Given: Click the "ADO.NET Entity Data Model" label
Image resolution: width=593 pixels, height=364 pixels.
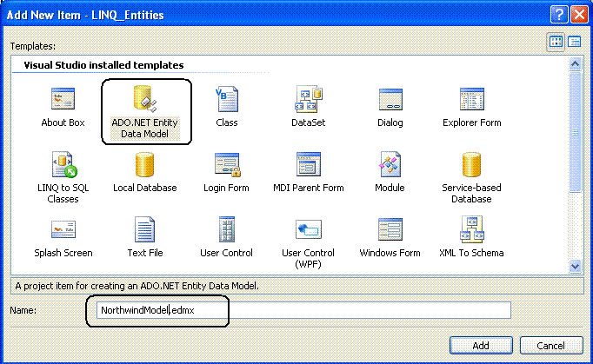Looking at the screenshot, I should pos(145,128).
